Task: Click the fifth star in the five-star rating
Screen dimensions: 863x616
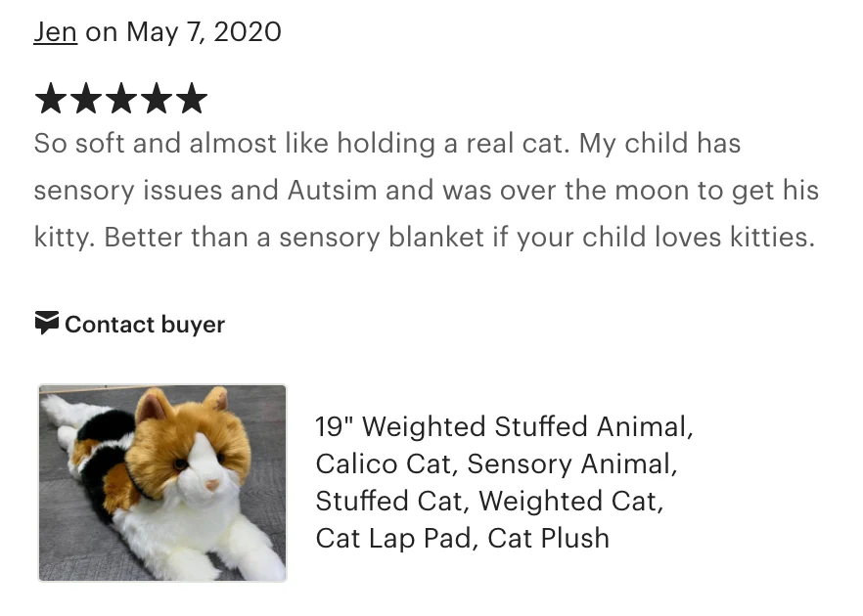Action: [x=190, y=97]
